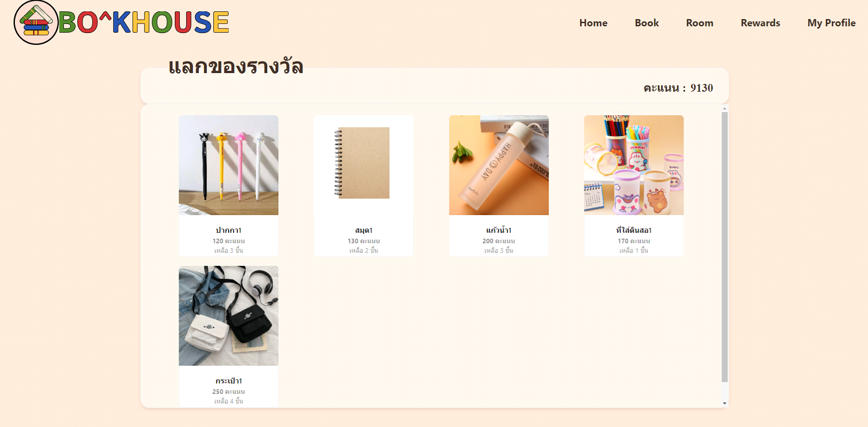This screenshot has width=868, height=427.
Task: Click the แก้วน้ำ1 reward title
Action: pyautogui.click(x=499, y=230)
